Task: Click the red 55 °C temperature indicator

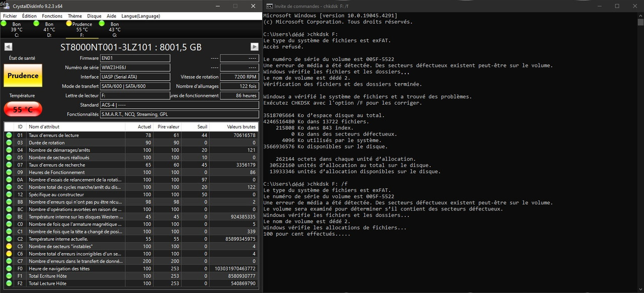Action: [23, 109]
